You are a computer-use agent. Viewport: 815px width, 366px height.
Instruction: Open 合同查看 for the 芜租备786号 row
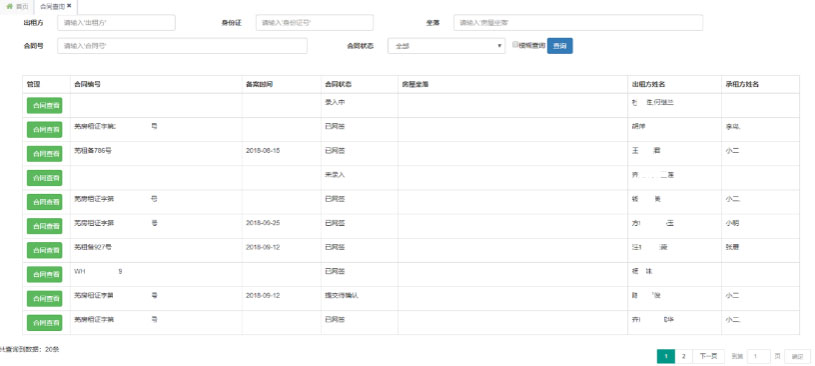tap(45, 154)
